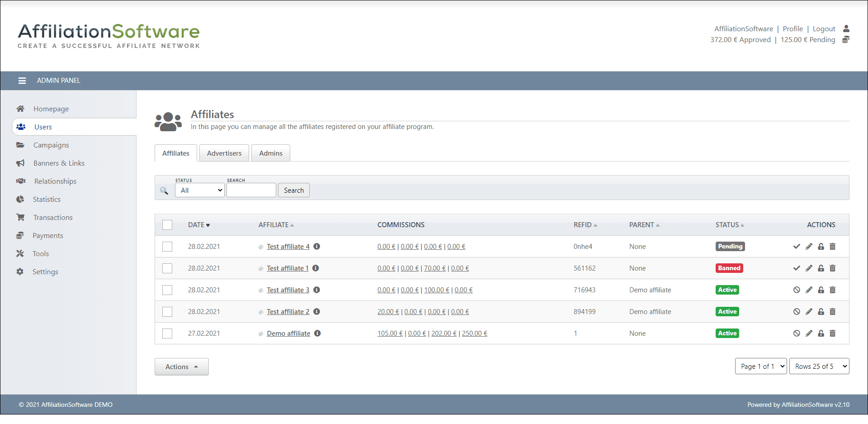Viewport: 868px width, 424px height.
Task: Show info icon next to Test affiliate 4
Action: coord(317,247)
